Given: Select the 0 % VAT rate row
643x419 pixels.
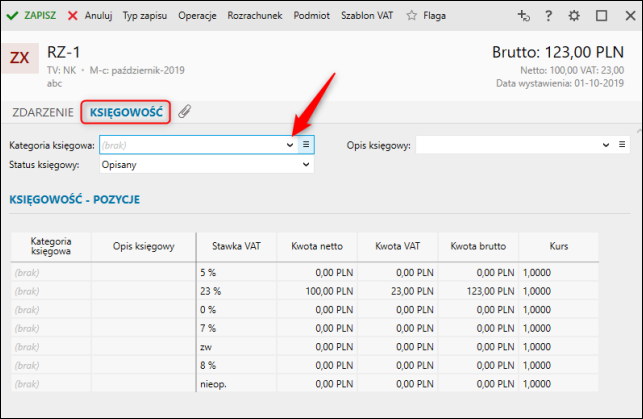Looking at the screenshot, I should click(x=305, y=310).
